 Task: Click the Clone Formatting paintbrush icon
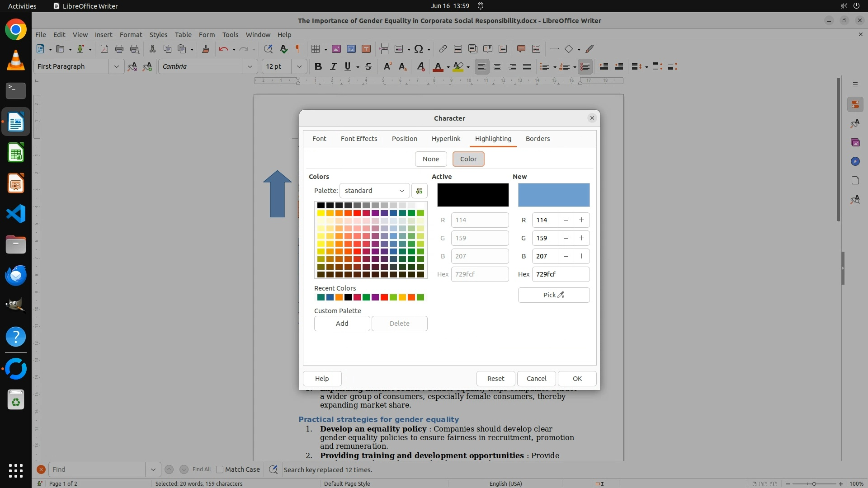pos(205,49)
